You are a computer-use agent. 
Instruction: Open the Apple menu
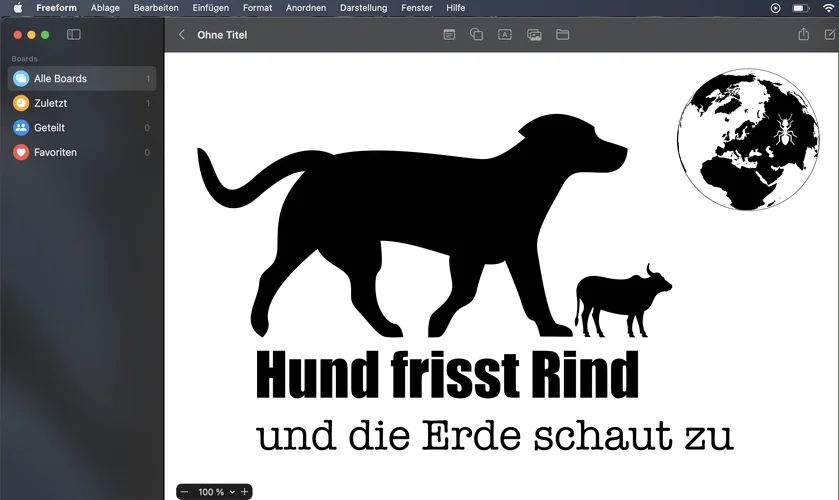[18, 8]
